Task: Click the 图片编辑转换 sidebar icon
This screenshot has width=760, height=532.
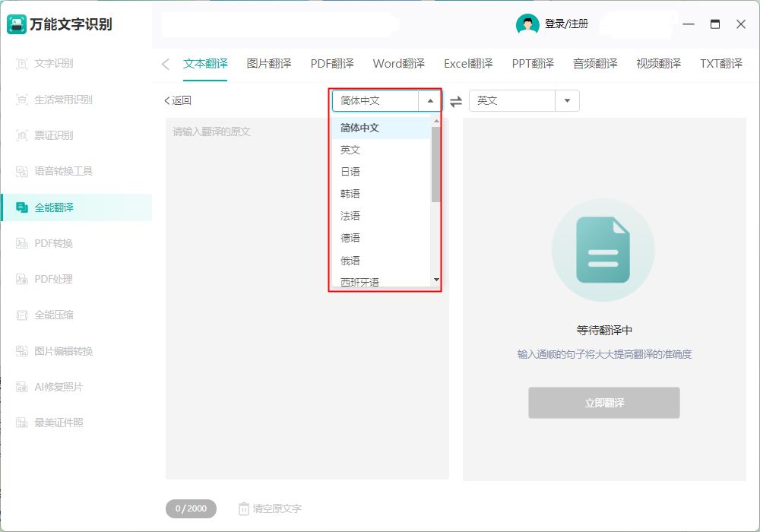Action: [22, 351]
